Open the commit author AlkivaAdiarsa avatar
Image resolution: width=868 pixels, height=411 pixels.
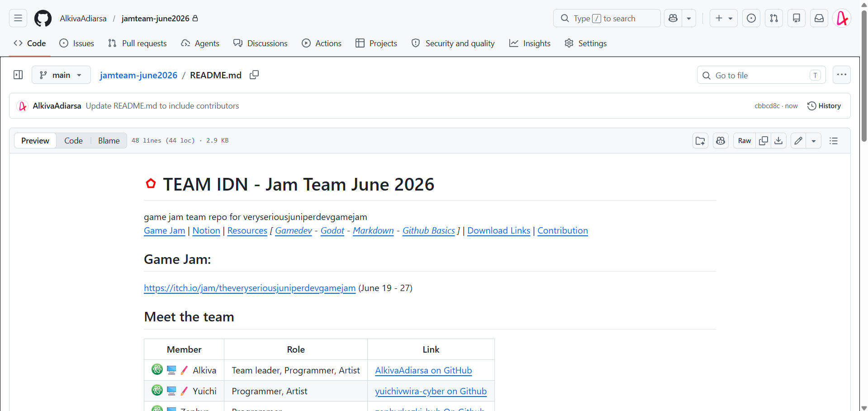click(22, 106)
